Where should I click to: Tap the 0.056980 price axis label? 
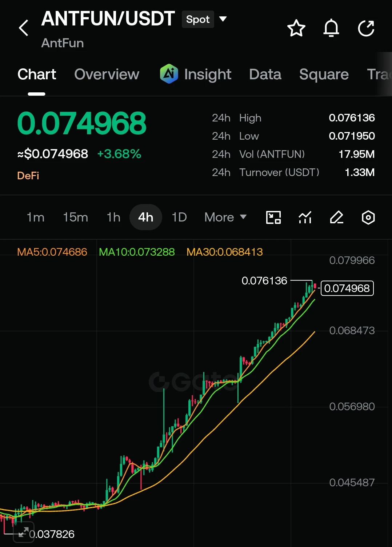pyautogui.click(x=352, y=407)
